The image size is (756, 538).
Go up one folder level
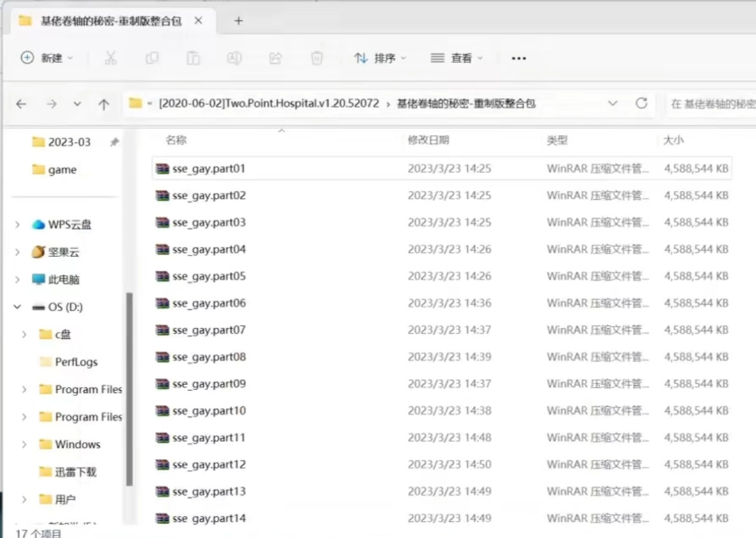pyautogui.click(x=104, y=104)
